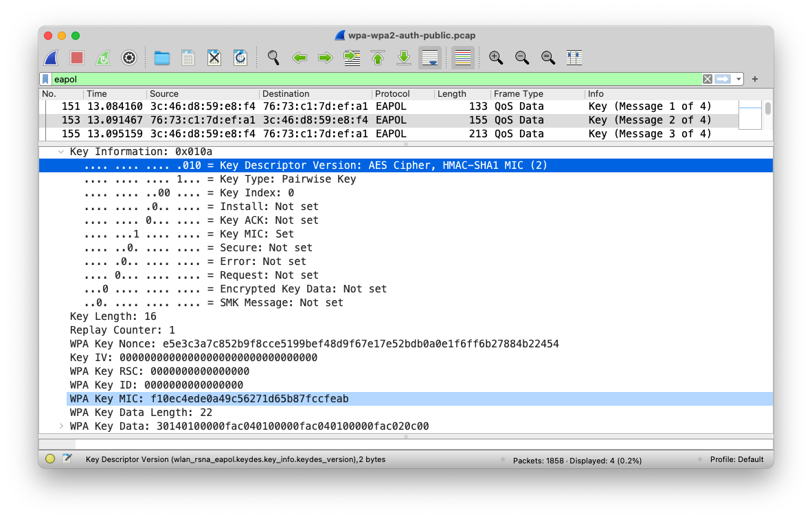Toggle packet colorization rules
The image size is (812, 519).
point(463,58)
